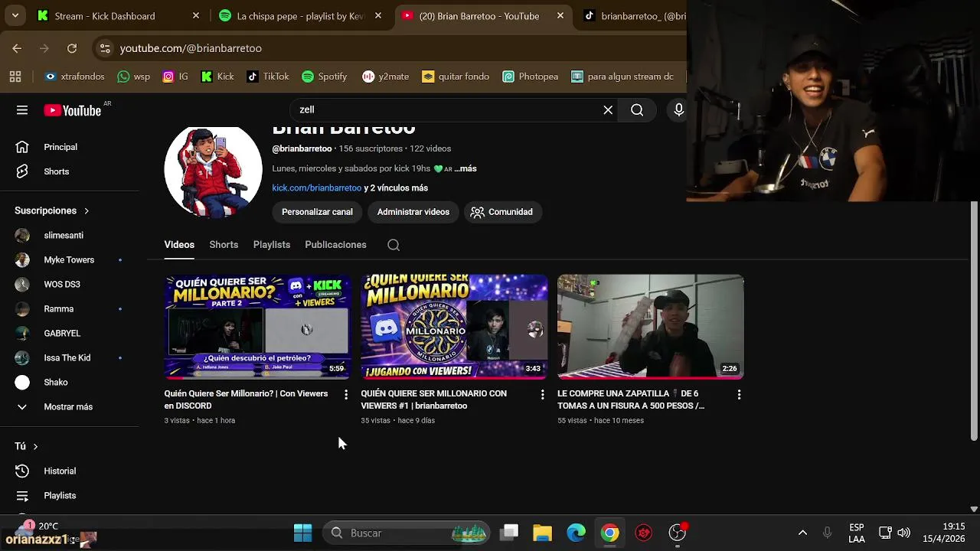Expand the Suscripciones section arrow

click(x=87, y=210)
